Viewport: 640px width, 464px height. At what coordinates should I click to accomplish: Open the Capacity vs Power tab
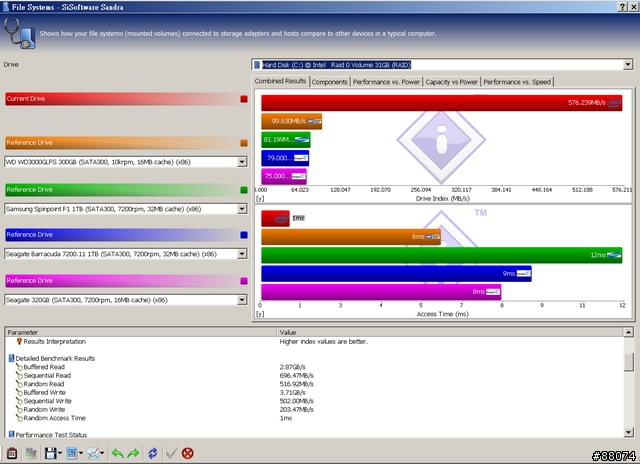pos(451,82)
